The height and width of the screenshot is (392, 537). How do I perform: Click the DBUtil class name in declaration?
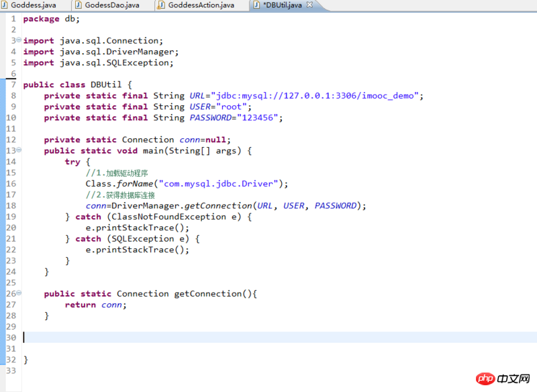106,85
